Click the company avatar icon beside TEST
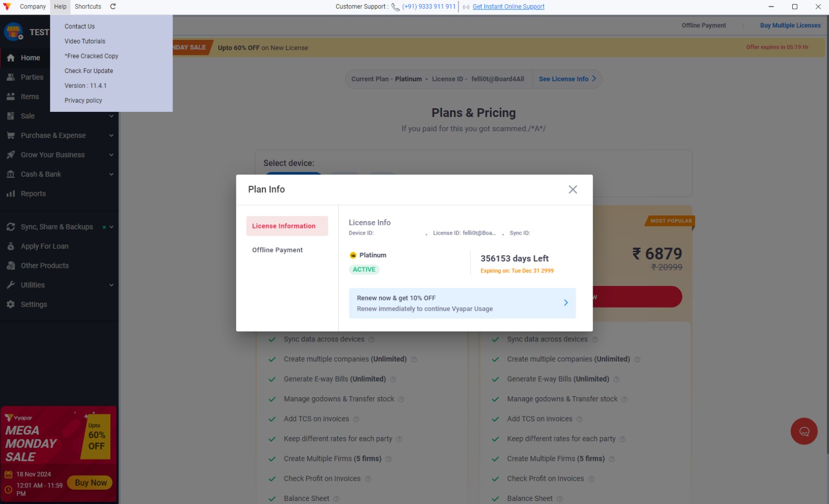 tap(13, 32)
